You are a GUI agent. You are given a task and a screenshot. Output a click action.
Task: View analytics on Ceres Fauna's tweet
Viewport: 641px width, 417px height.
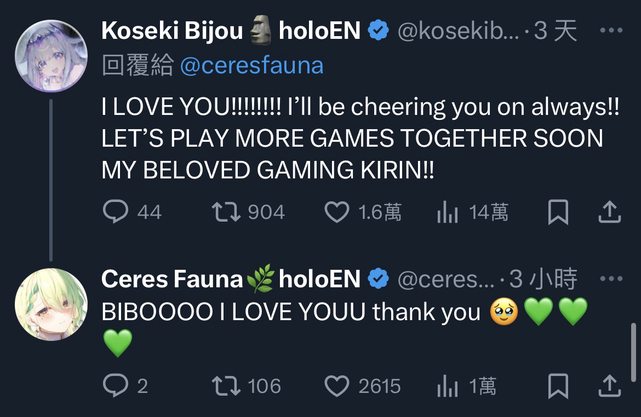click(446, 385)
